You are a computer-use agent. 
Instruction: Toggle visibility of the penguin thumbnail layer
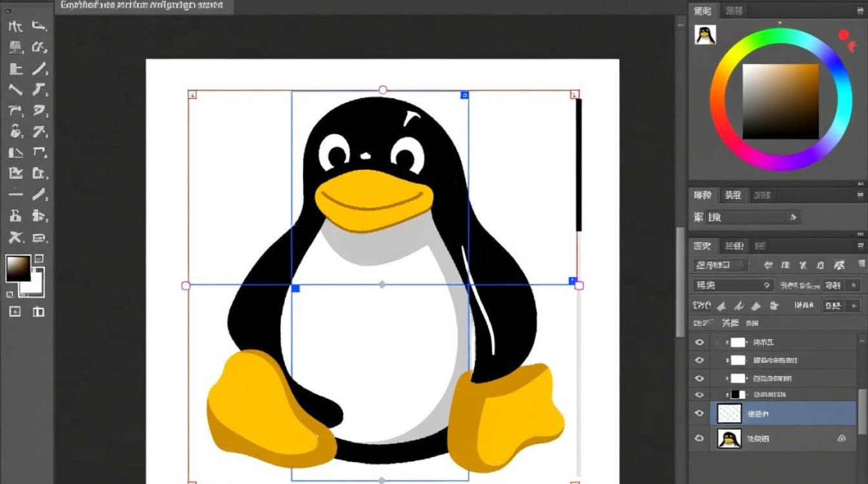click(699, 438)
